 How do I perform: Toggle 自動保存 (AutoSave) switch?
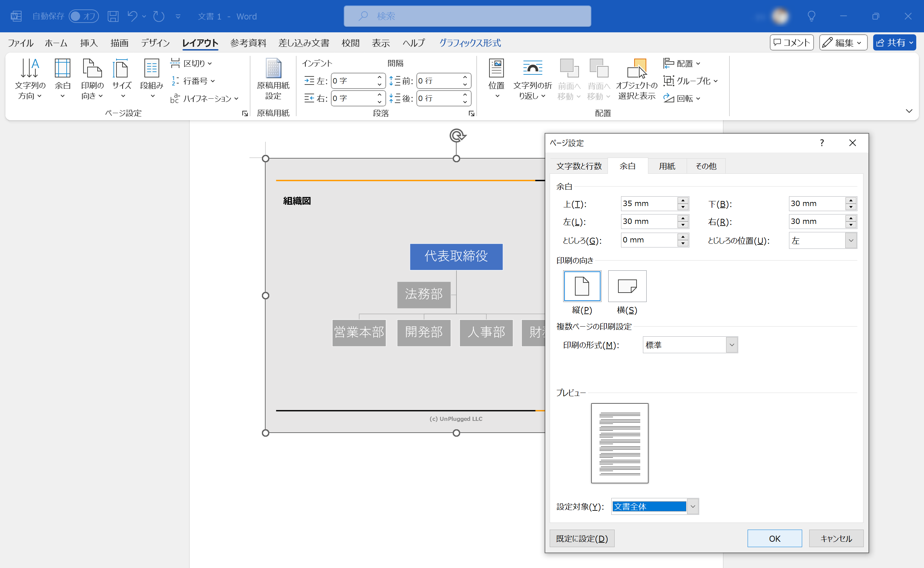tap(83, 16)
